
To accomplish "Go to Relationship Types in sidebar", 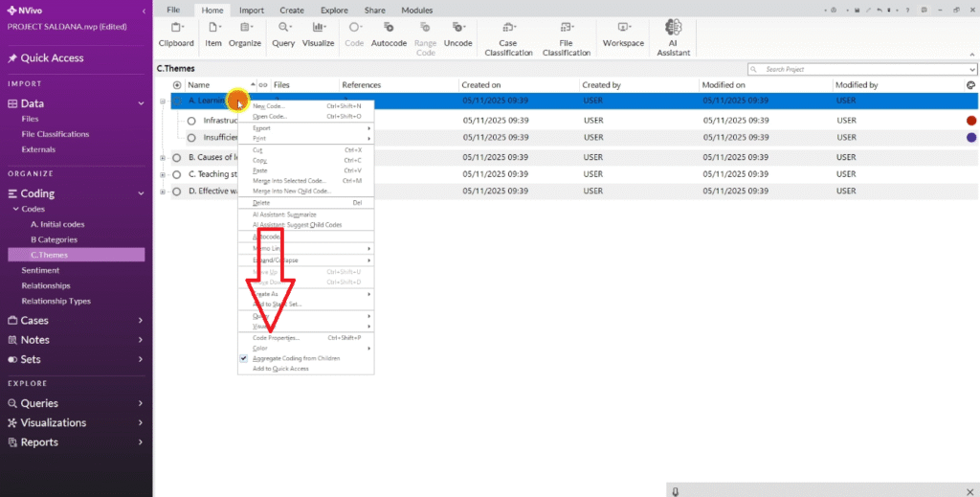I will click(x=56, y=301).
